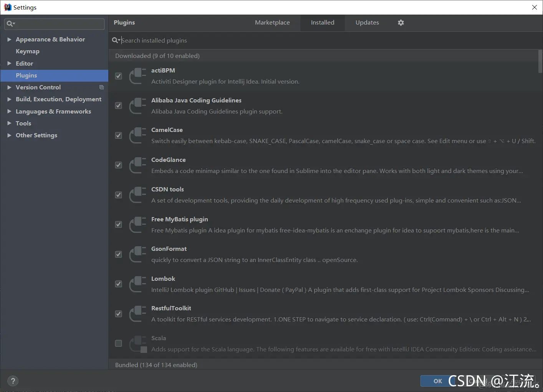
Task: Click the CamelCase plugin icon
Action: 137,135
